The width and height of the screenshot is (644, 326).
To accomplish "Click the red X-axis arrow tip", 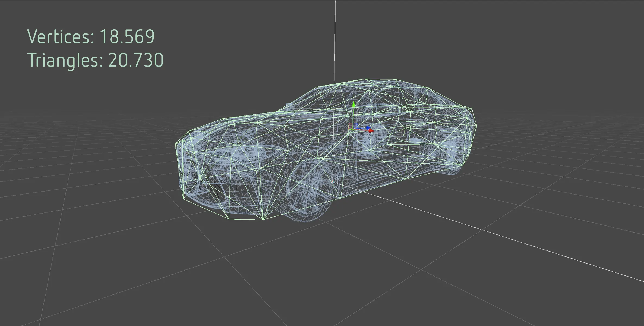I will coord(371,131).
